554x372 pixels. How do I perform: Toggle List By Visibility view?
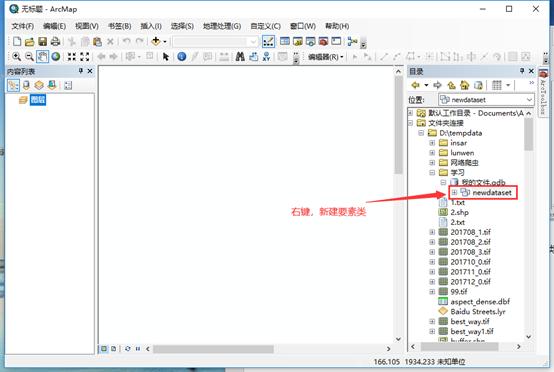[39, 85]
